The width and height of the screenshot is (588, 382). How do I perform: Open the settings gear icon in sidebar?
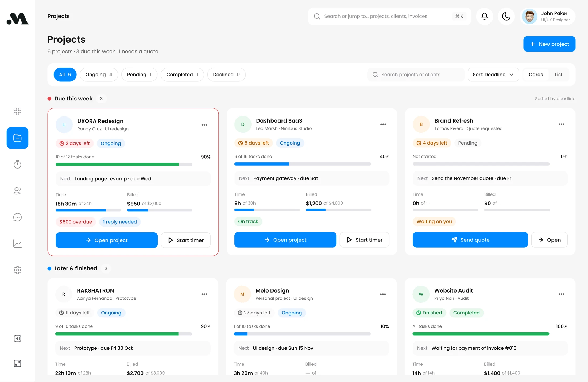pos(17,270)
